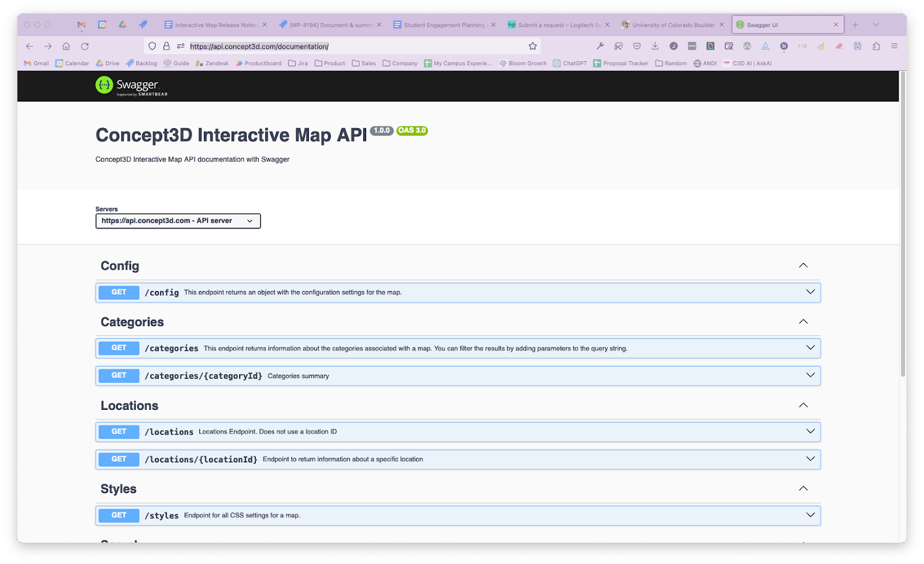
Task: Open the Downloads panel
Action: click(x=655, y=46)
